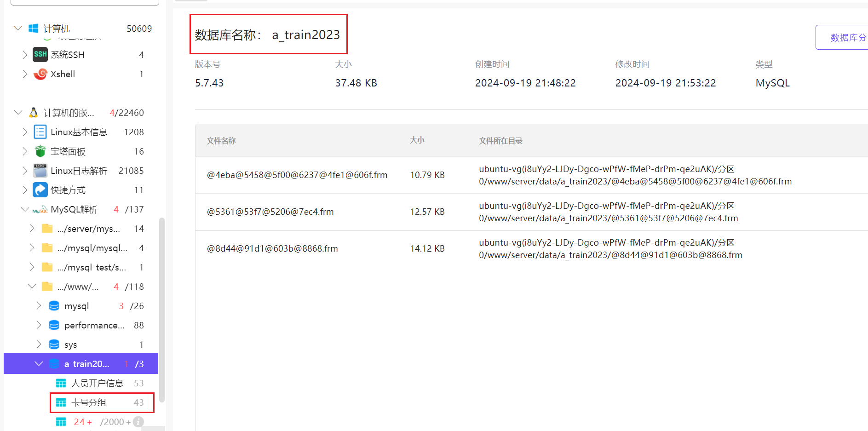The height and width of the screenshot is (431, 868).
Task: Select the sys database entry
Action: coord(70,345)
